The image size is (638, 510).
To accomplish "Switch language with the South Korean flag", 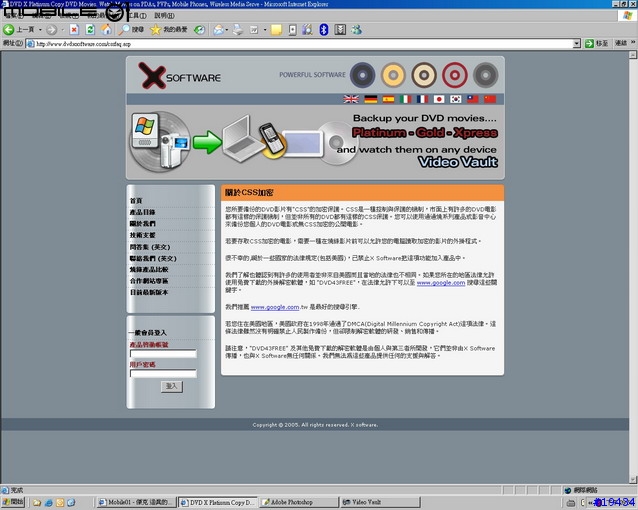I will point(456,99).
